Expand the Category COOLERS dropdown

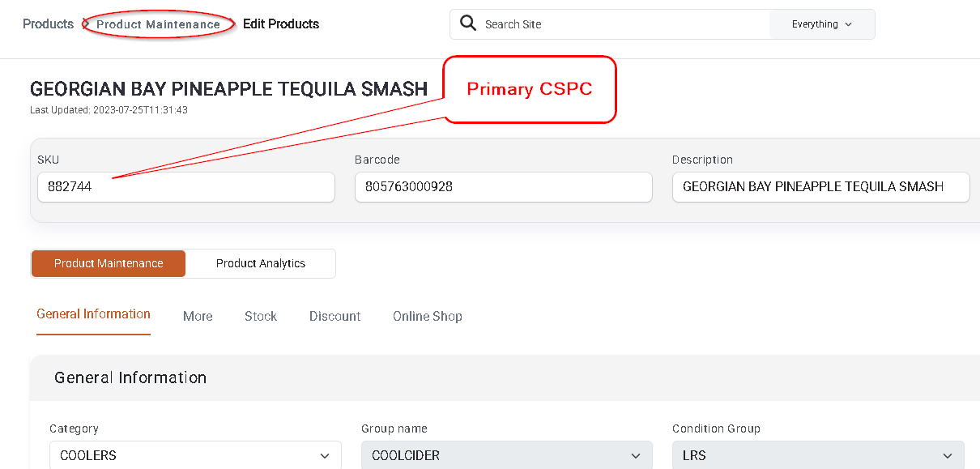(195, 455)
